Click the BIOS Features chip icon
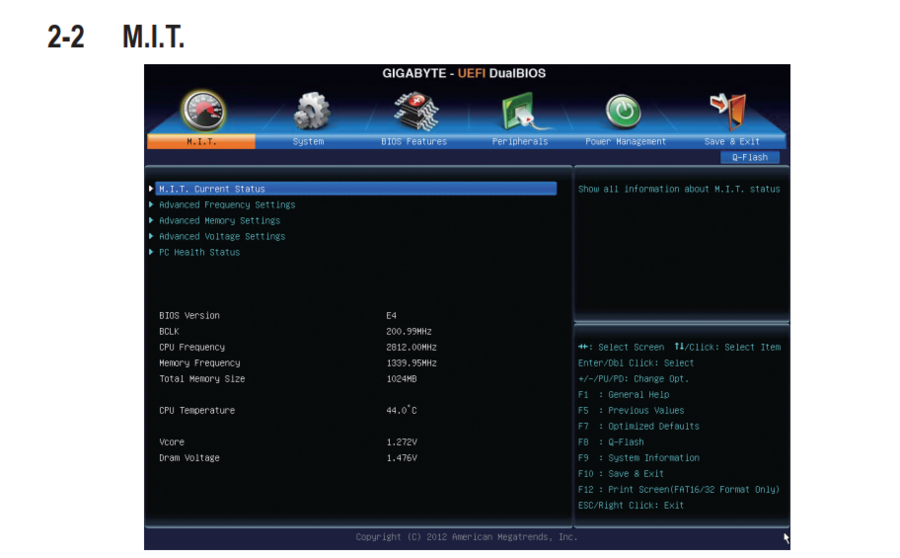Image resolution: width=900 pixels, height=558 pixels. click(416, 111)
